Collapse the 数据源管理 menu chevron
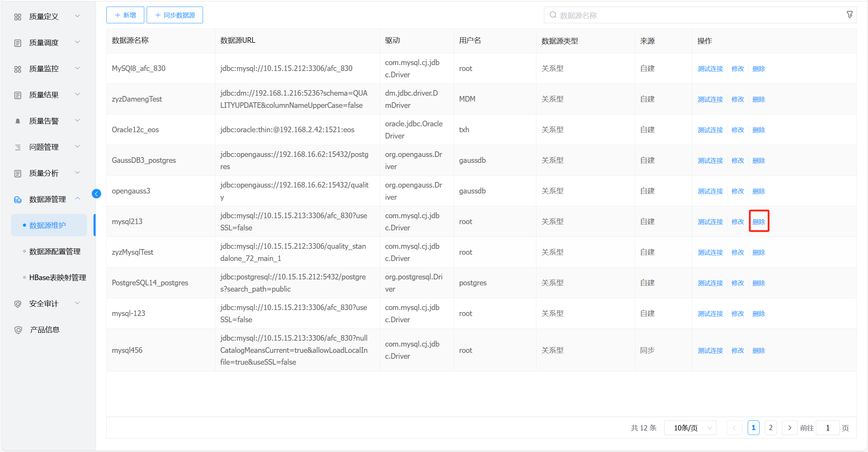The width and height of the screenshot is (868, 452). pyautogui.click(x=78, y=199)
